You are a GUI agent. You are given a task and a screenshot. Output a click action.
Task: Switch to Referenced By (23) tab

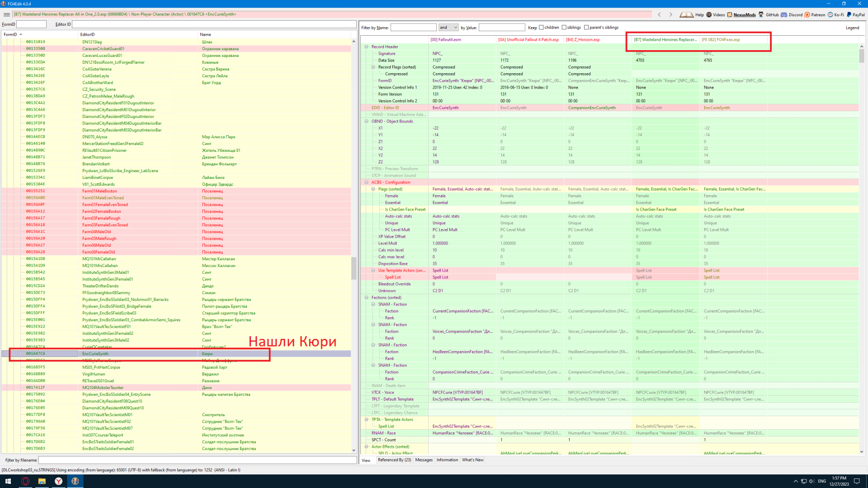[394, 460]
